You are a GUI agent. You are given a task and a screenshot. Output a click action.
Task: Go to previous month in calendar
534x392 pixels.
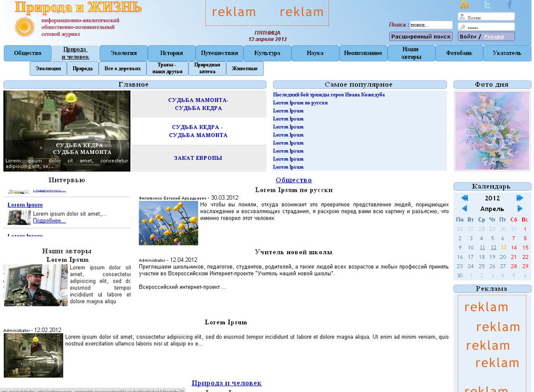464,209
